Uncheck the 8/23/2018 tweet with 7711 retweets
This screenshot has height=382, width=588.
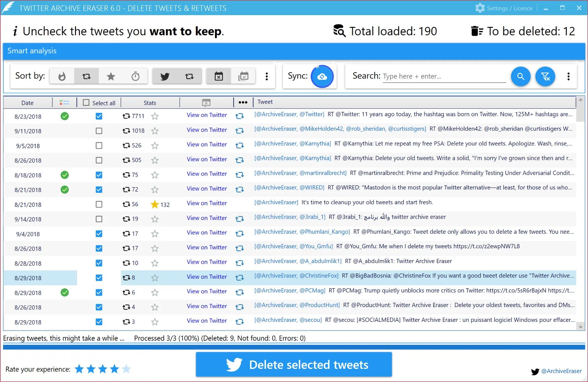tap(99, 116)
